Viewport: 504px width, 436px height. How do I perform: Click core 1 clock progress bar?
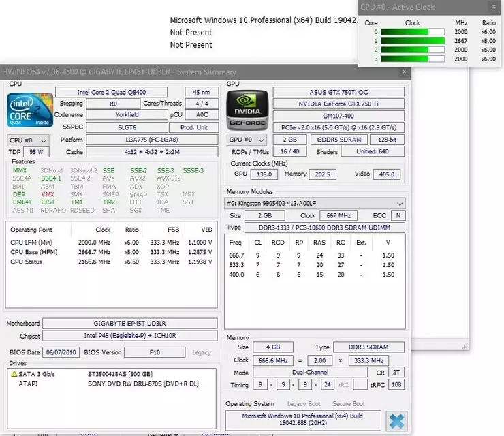(x=413, y=41)
